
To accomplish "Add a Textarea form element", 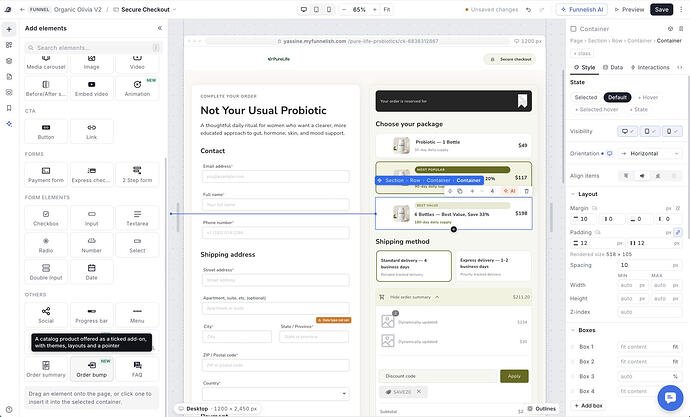I will point(137,218).
